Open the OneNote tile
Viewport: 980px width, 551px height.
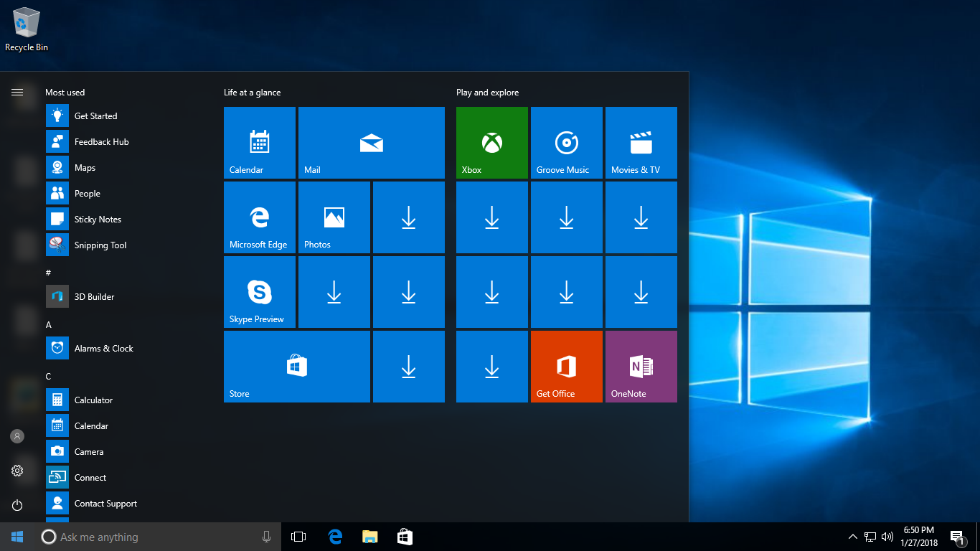(641, 367)
